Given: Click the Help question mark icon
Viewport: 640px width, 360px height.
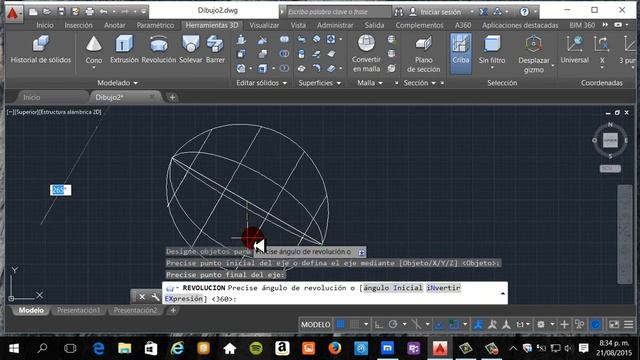Looking at the screenshot, I should 524,12.
